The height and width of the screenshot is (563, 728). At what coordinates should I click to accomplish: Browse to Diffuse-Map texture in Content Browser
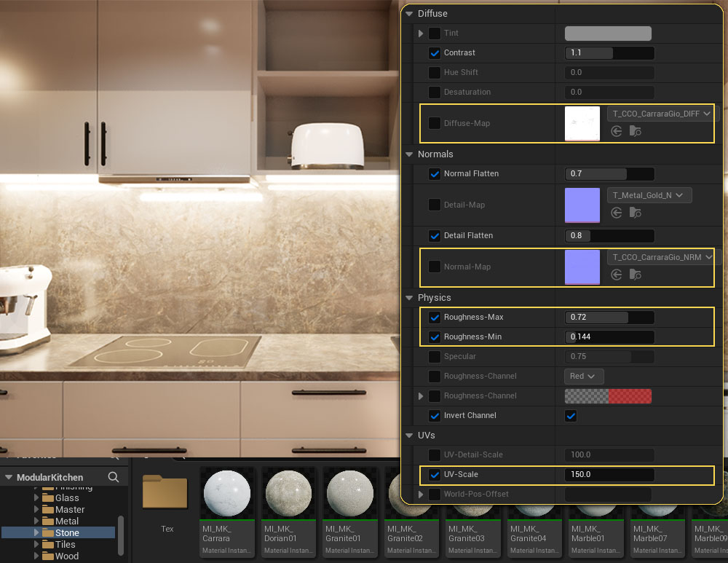(x=636, y=131)
